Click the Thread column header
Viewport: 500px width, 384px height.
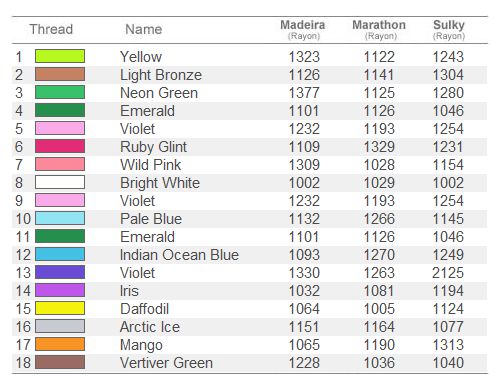pyautogui.click(x=51, y=29)
